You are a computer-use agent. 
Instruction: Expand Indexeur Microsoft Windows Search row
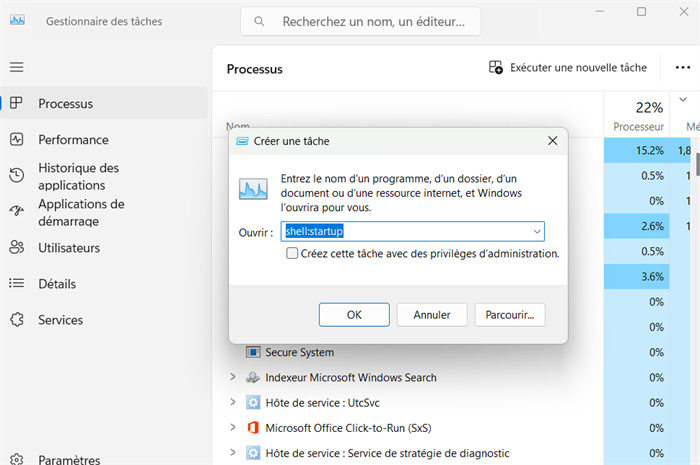[x=233, y=378]
